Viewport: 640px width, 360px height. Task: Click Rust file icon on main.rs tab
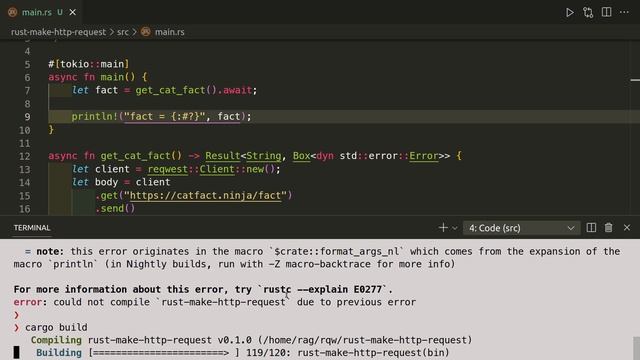click(x=13, y=12)
